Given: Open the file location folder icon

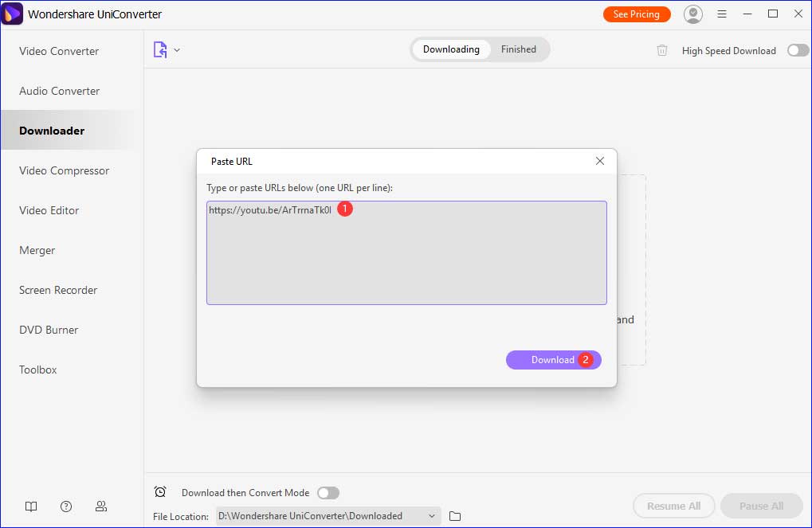Looking at the screenshot, I should tap(455, 516).
